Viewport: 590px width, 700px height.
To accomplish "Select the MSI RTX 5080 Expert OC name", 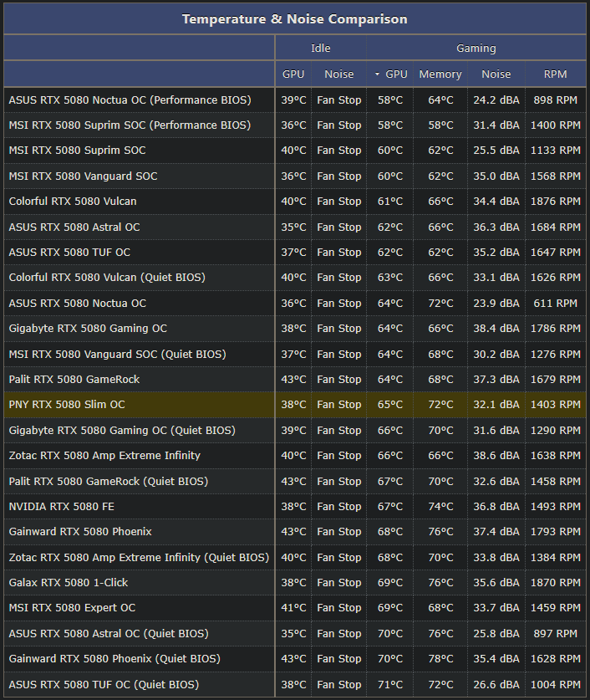I will click(72, 608).
